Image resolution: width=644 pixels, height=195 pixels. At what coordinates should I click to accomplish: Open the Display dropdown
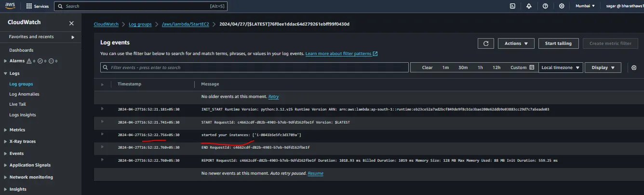[x=603, y=68]
